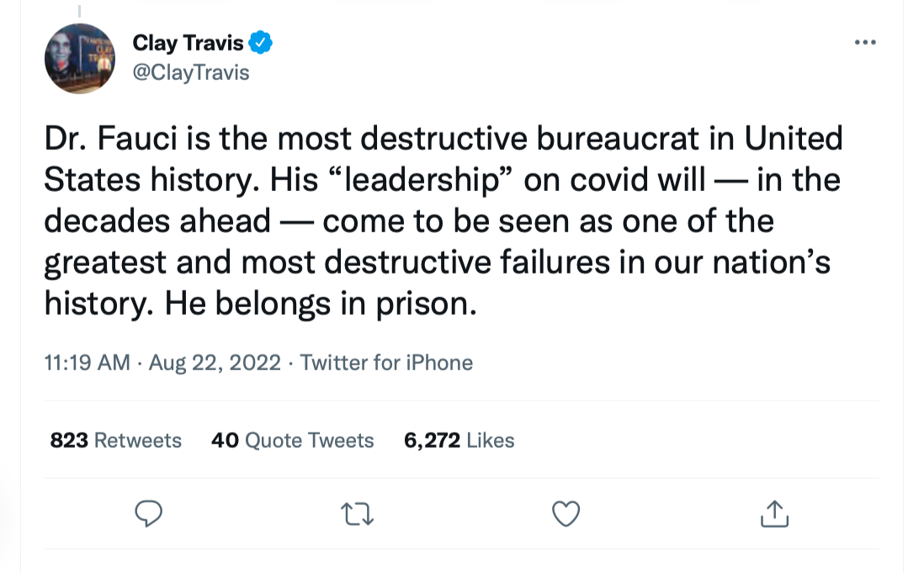Click the number 40 quote count
924x573 pixels.
pos(225,440)
